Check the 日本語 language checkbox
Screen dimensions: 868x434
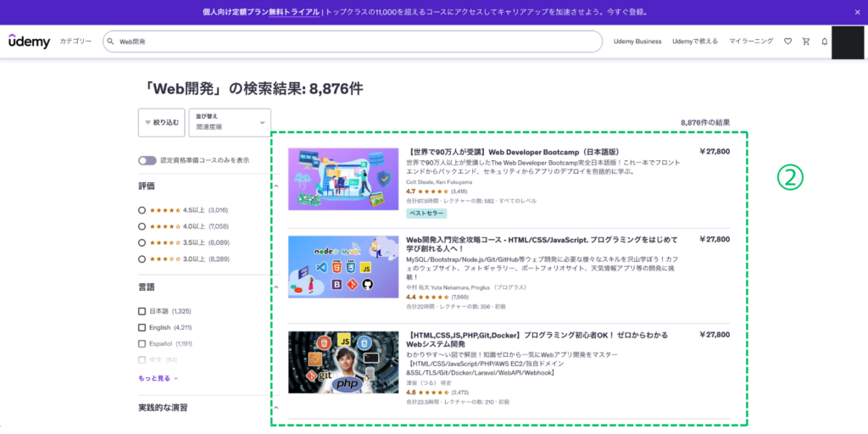pyautogui.click(x=142, y=311)
